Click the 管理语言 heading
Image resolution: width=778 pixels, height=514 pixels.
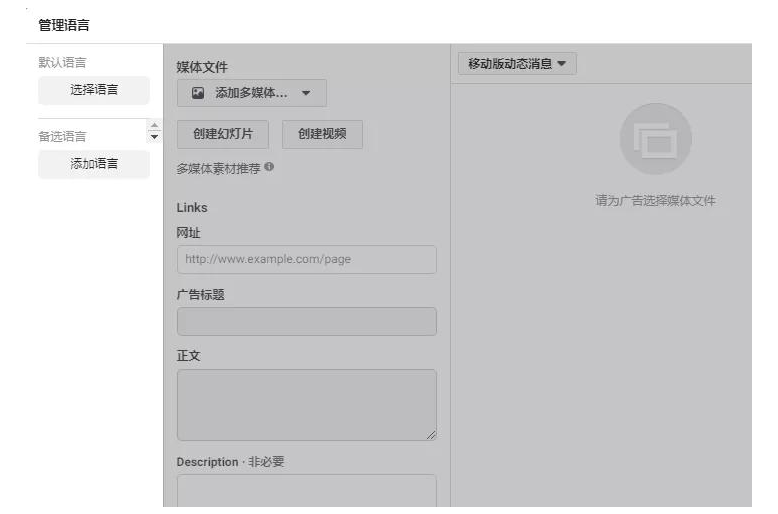[64, 25]
